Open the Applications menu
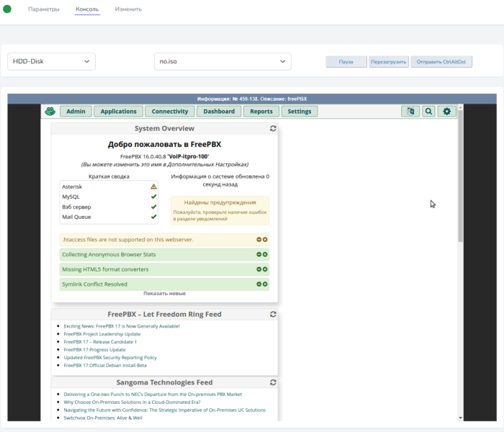The width and height of the screenshot is (504, 432). tap(119, 112)
